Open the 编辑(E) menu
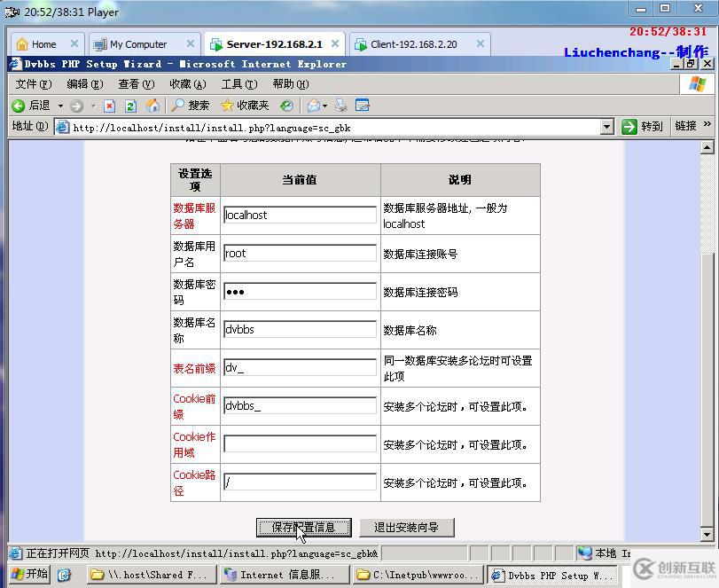 pos(85,84)
